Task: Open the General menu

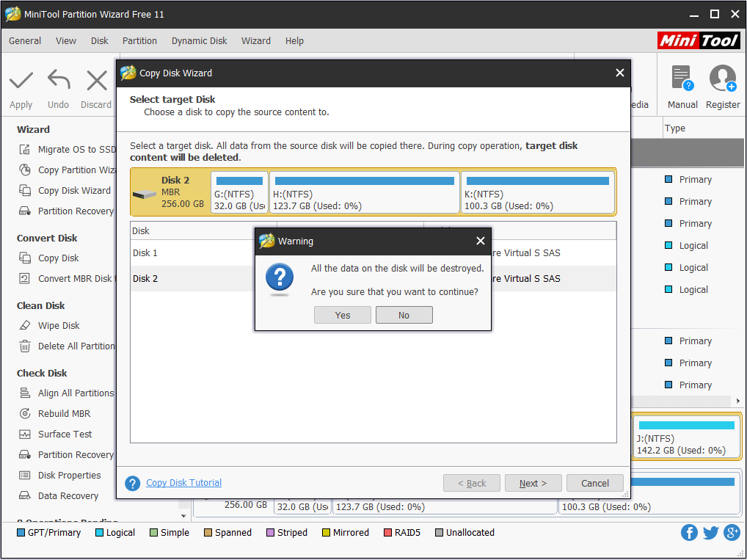Action: pos(25,41)
